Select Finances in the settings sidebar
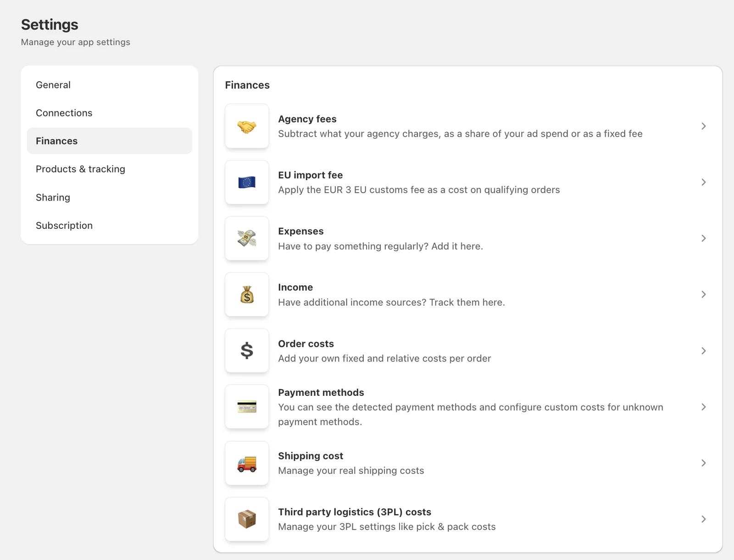This screenshot has height=560, width=734. tap(109, 141)
